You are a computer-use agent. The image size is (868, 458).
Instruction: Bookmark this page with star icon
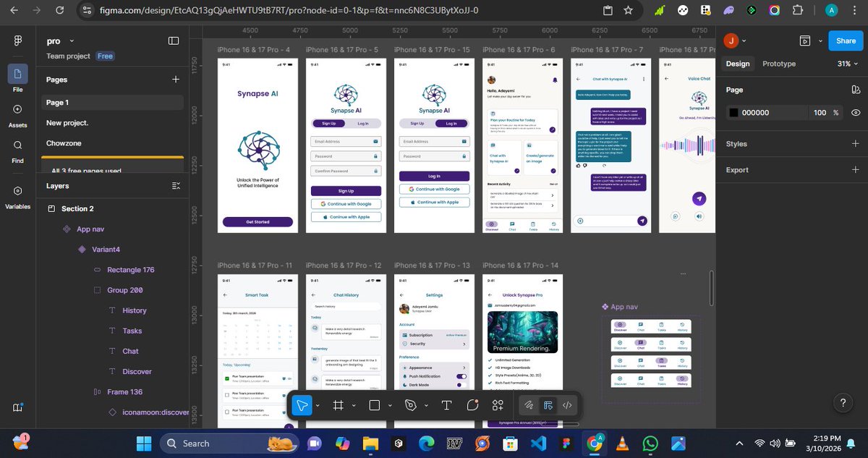point(628,10)
